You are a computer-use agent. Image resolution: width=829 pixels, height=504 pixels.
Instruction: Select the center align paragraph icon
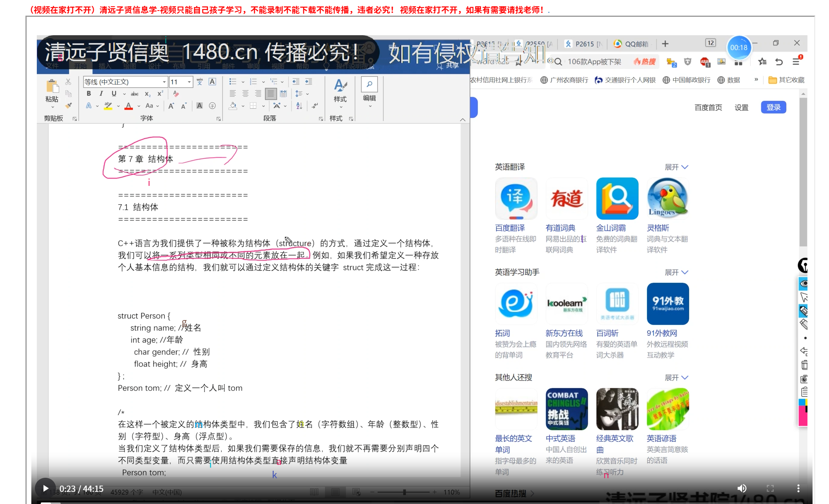[245, 94]
